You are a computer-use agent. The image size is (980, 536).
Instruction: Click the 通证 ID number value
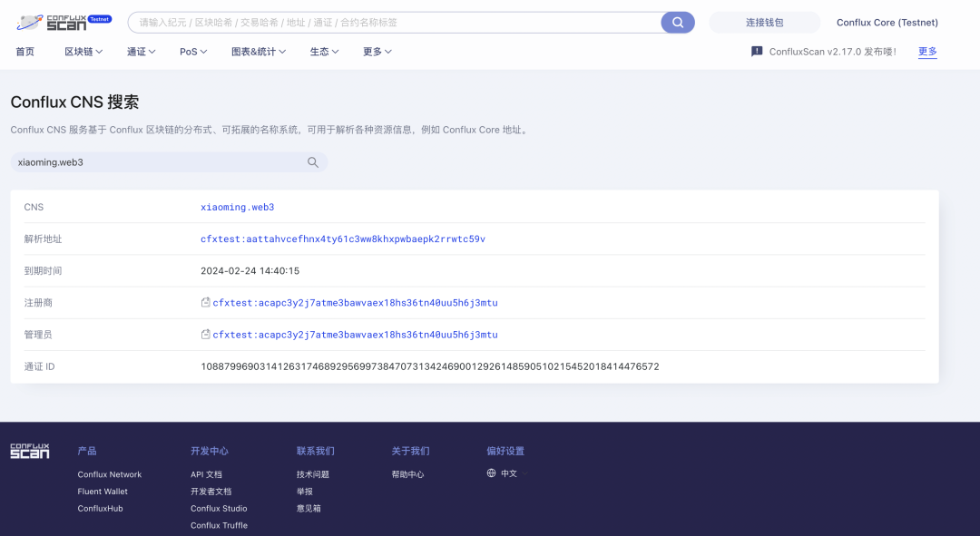tap(430, 366)
